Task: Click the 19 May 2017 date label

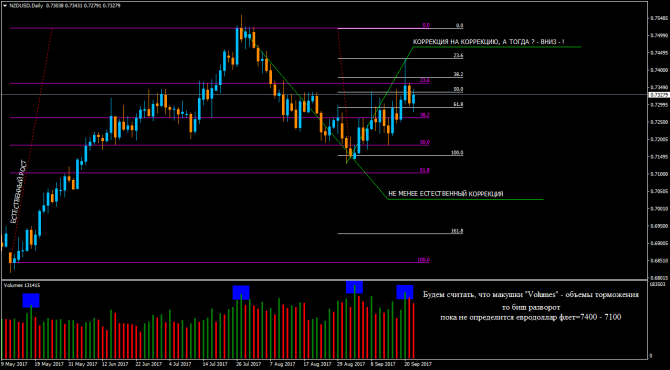Action: click(48, 364)
